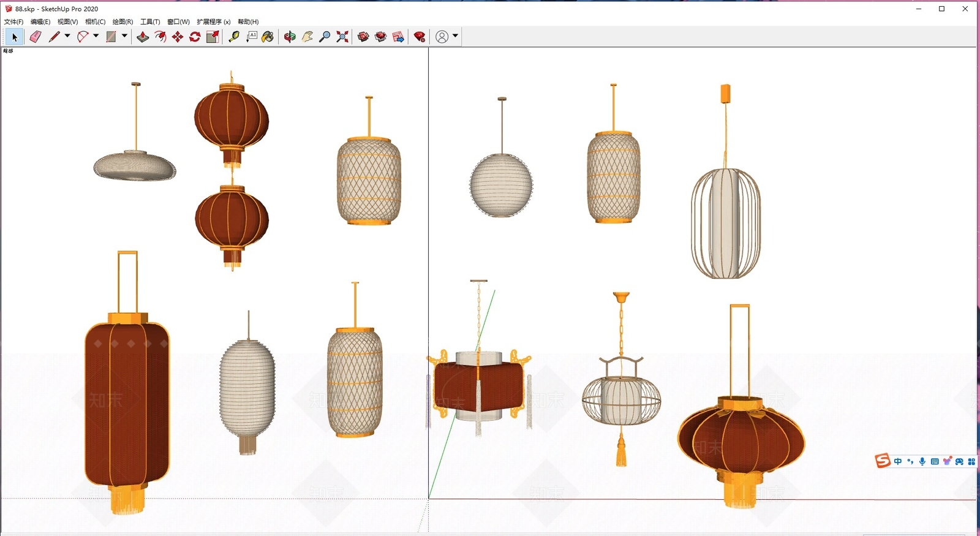Activate the Rotate tool
This screenshot has width=980, height=536.
195,37
